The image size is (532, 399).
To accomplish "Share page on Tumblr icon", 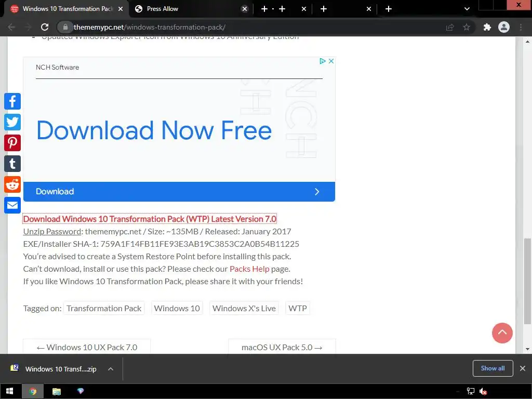I will coord(12,164).
